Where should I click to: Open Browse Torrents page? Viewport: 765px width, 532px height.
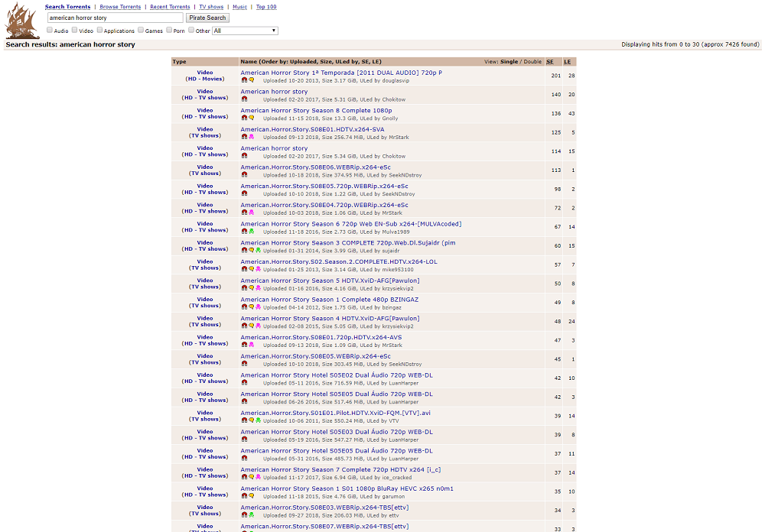click(x=120, y=7)
